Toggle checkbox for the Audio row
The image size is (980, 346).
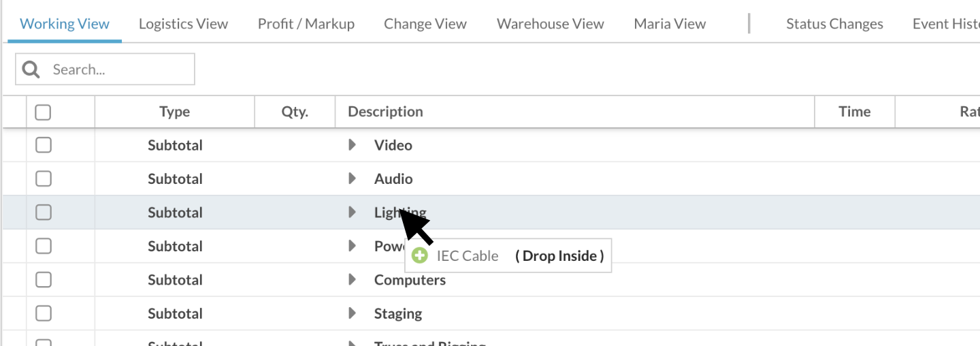(44, 178)
